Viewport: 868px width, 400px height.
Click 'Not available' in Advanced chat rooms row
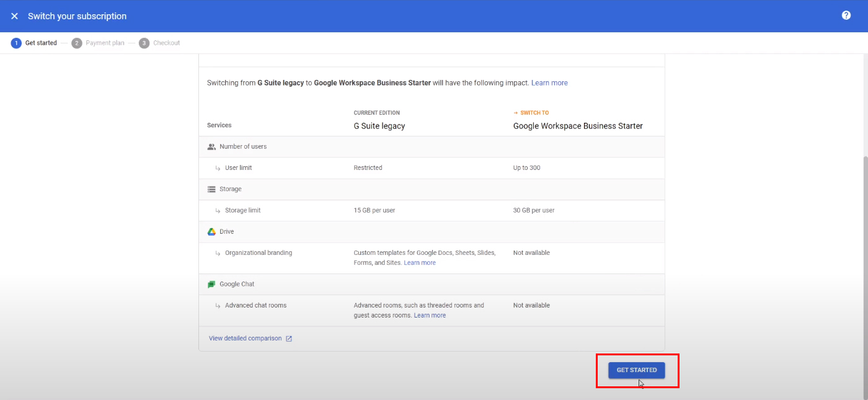point(531,306)
